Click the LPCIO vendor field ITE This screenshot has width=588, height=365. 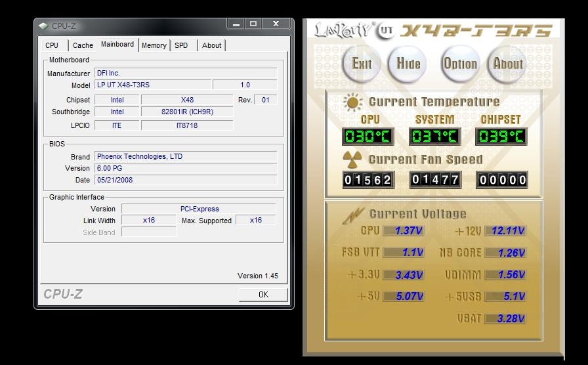point(117,125)
